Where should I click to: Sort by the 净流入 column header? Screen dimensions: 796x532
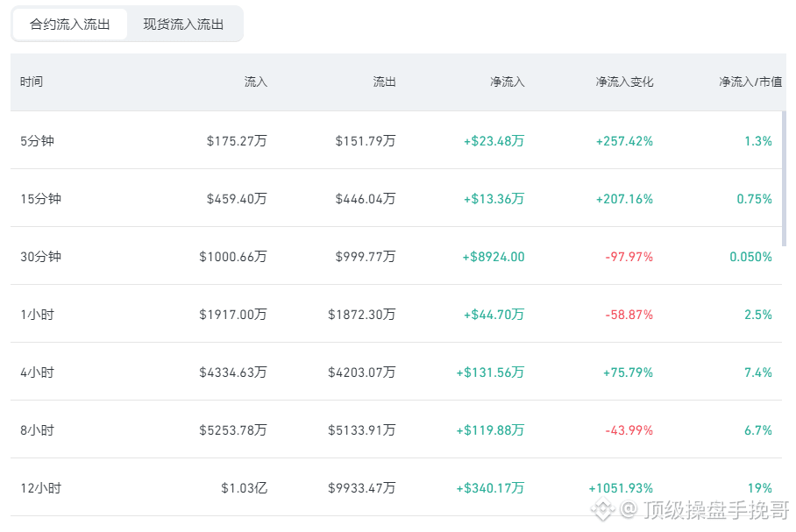point(508,82)
